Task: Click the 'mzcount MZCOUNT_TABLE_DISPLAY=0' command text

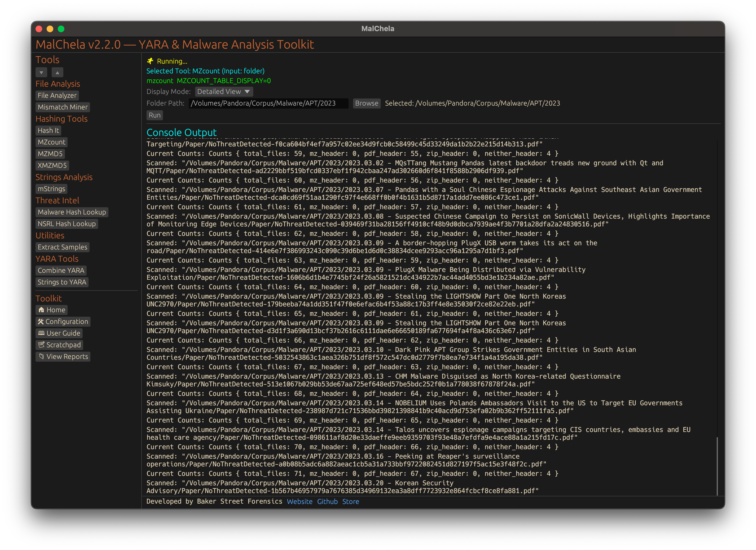Action: 209,81
